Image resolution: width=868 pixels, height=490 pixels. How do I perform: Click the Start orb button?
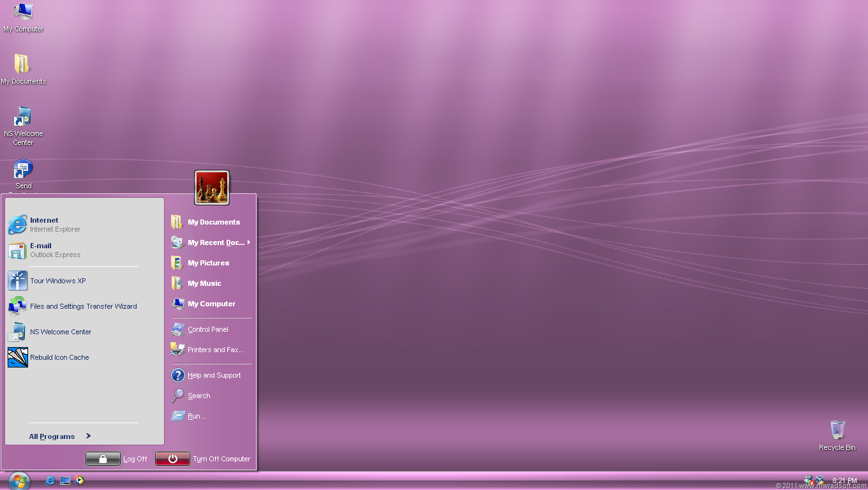(x=19, y=481)
